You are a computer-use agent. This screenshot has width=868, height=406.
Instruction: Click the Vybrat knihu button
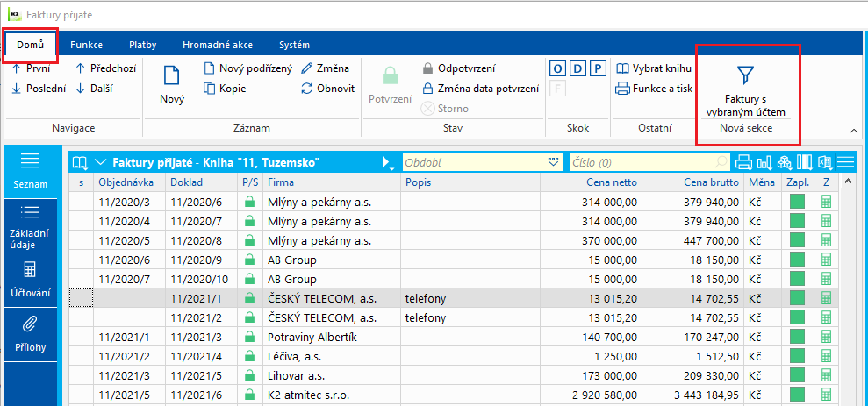click(655, 68)
